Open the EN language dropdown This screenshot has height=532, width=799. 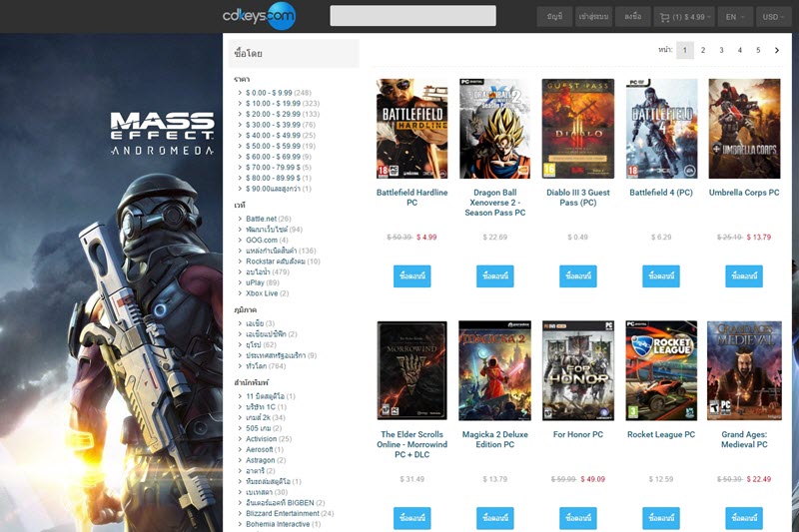coord(736,17)
